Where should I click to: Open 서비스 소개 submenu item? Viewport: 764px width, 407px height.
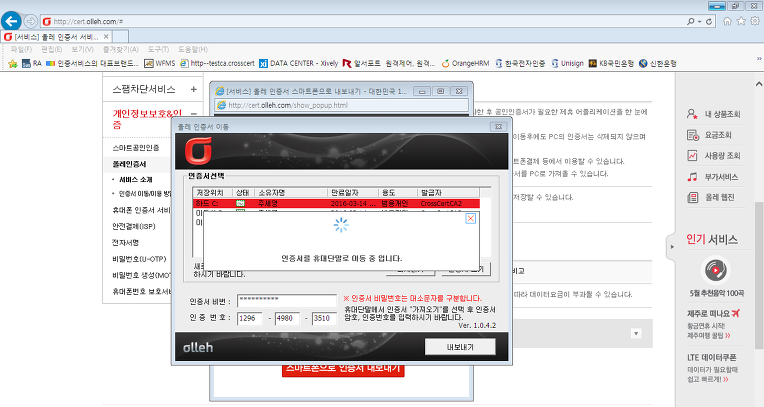136,179
